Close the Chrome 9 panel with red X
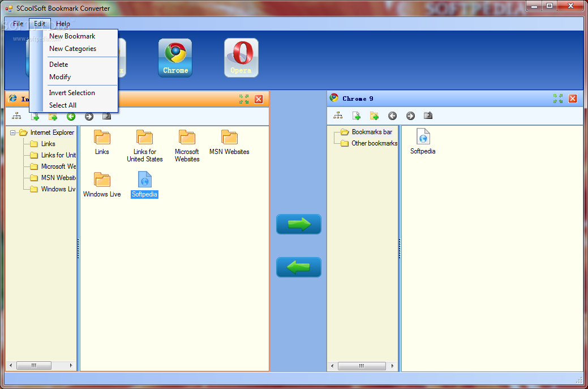Viewport: 588px width, 389px height. tap(573, 99)
